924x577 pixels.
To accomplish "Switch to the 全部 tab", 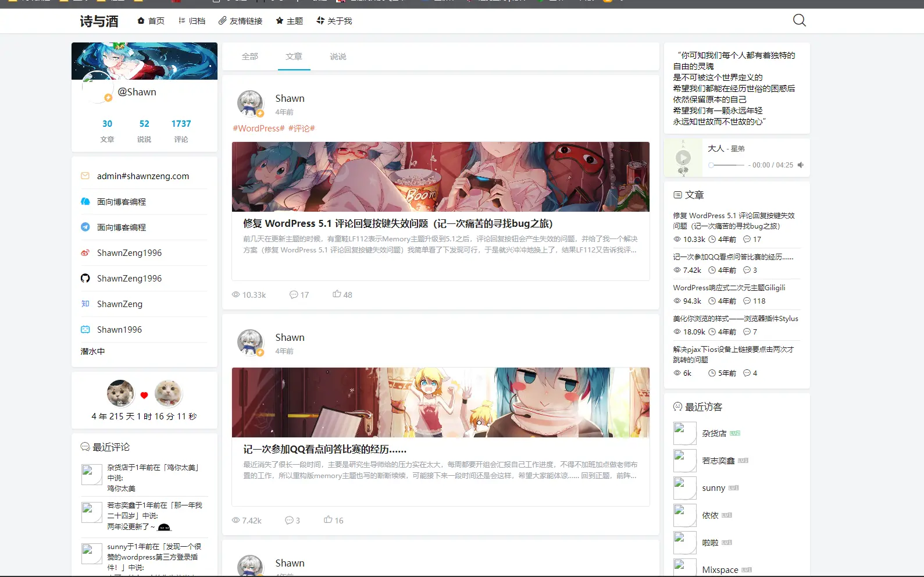I will pos(250,56).
